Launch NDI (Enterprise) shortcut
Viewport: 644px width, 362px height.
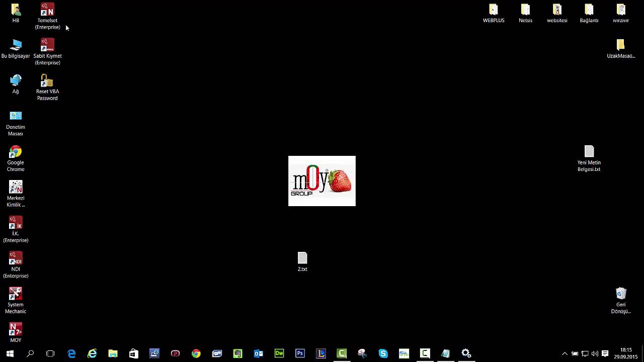(16, 265)
